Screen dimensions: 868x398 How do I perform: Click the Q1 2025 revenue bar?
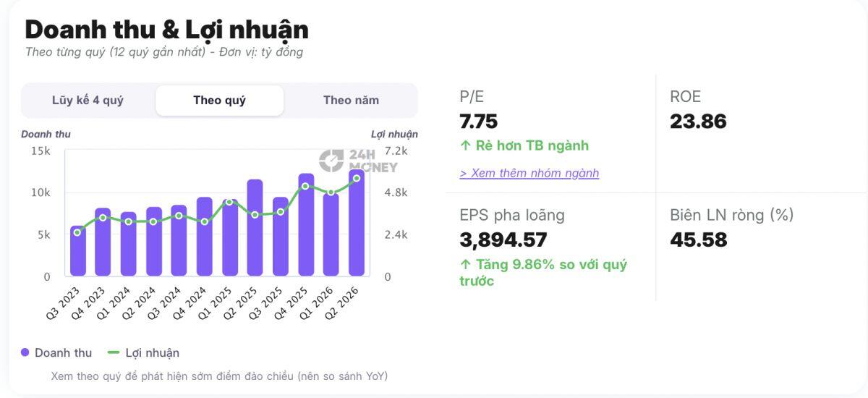coord(229,238)
